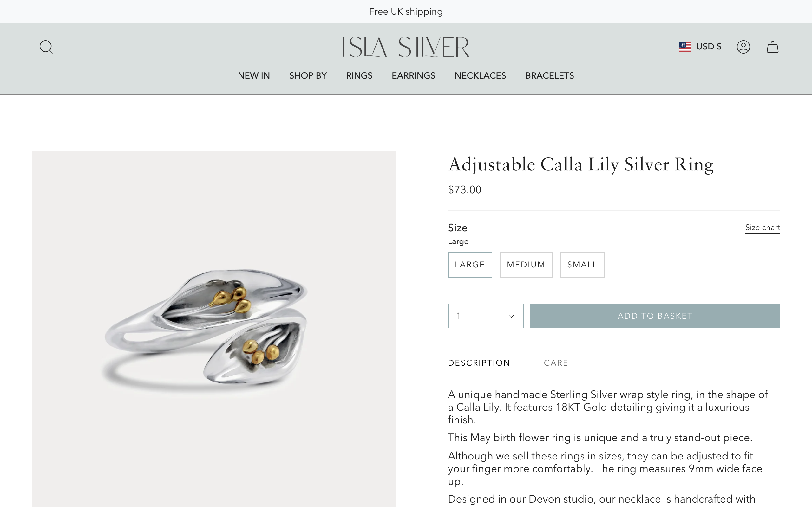Select the SMALL size option
This screenshot has height=507, width=812.
[x=582, y=265]
